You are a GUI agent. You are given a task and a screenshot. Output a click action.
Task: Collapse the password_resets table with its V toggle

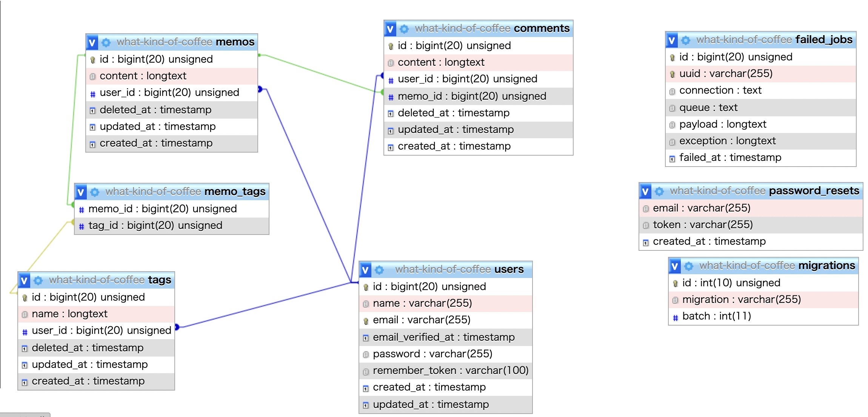[645, 191]
